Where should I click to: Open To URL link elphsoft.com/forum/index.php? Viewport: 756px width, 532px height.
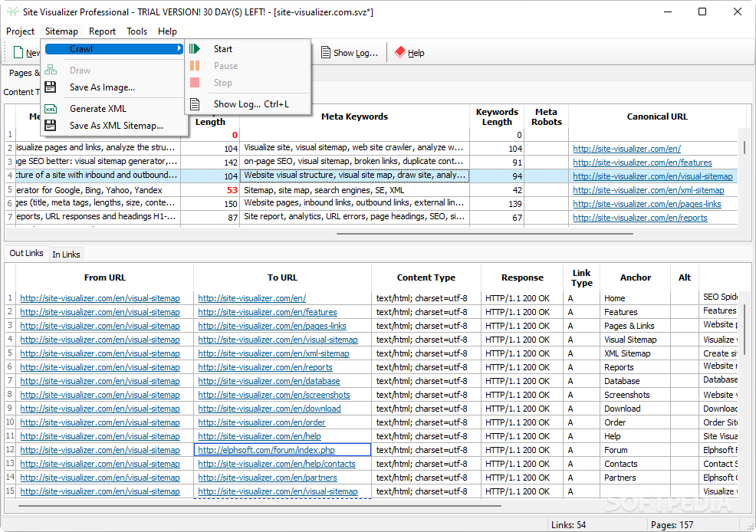[x=267, y=450]
